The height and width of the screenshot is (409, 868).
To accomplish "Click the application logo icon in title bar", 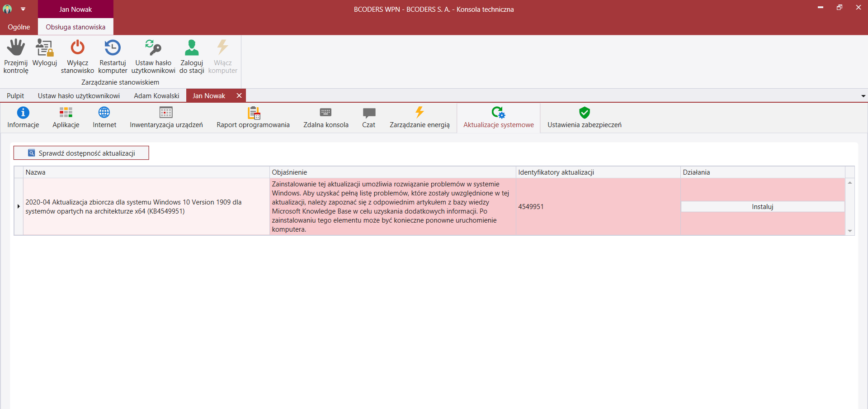I will [x=7, y=9].
